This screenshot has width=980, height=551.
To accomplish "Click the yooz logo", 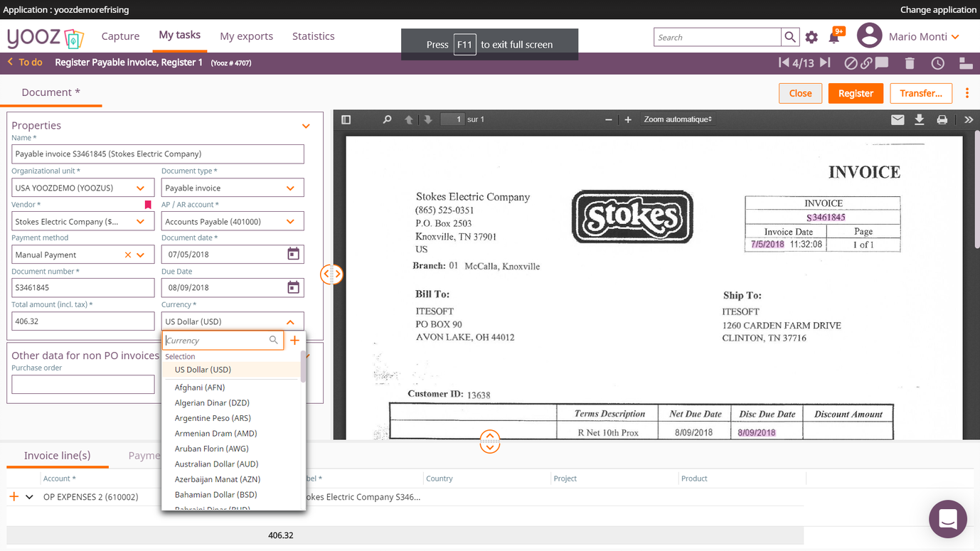I will (46, 37).
